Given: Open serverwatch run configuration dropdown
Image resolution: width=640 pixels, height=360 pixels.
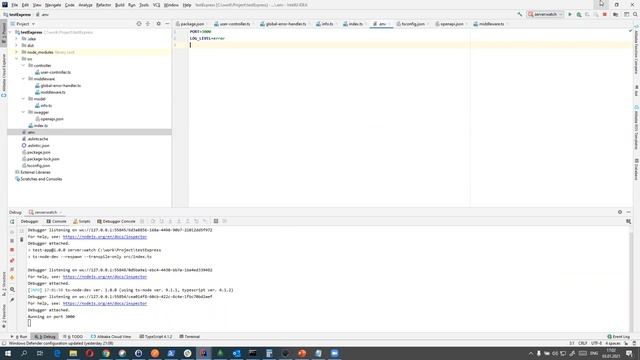Looking at the screenshot, I should (x=545, y=14).
